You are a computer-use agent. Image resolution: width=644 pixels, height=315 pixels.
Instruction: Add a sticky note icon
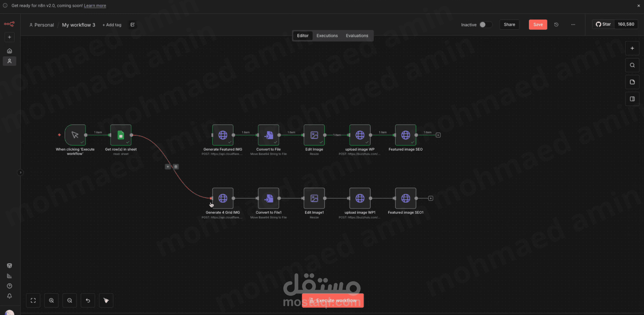pos(632,82)
